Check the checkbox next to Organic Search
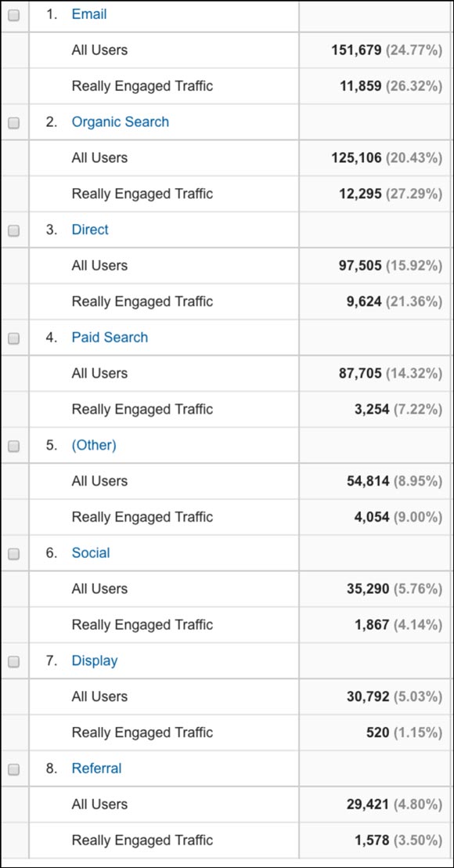454x868 pixels. pos(14,121)
